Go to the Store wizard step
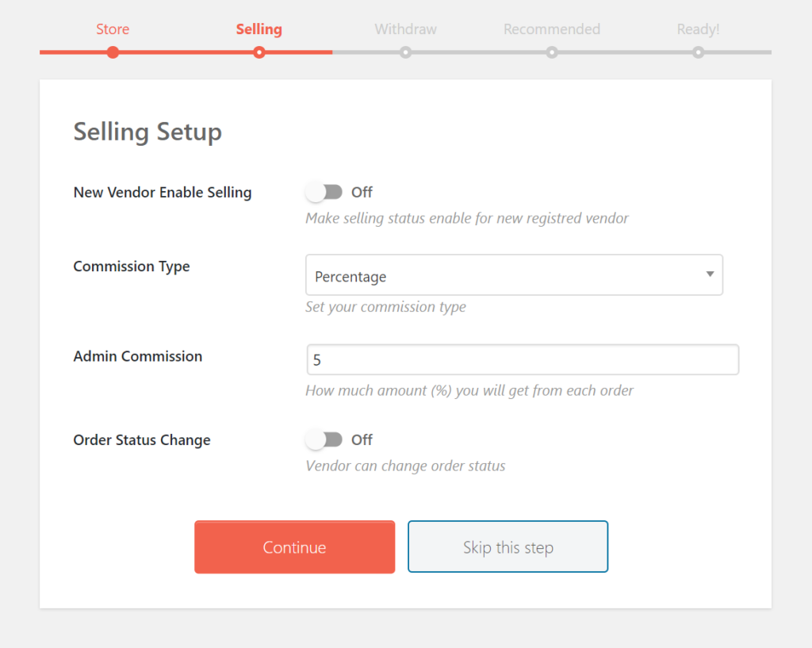The image size is (812, 648). click(x=113, y=29)
